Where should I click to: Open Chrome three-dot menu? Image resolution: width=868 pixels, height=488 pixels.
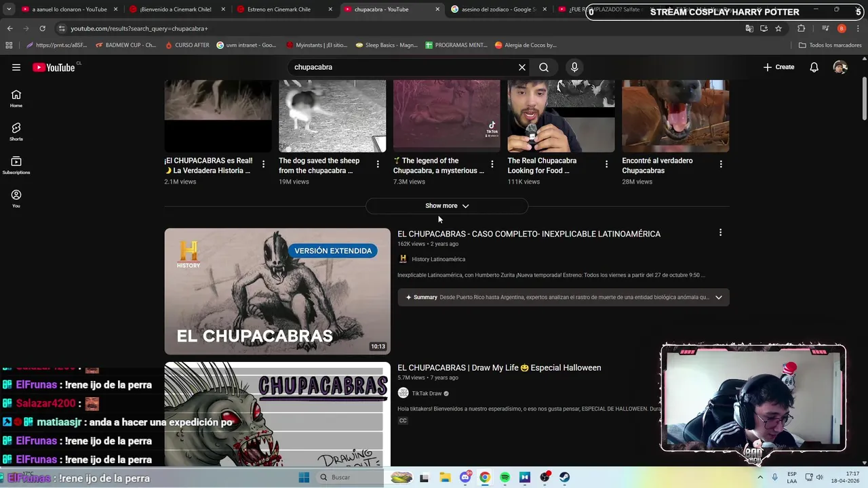(859, 28)
